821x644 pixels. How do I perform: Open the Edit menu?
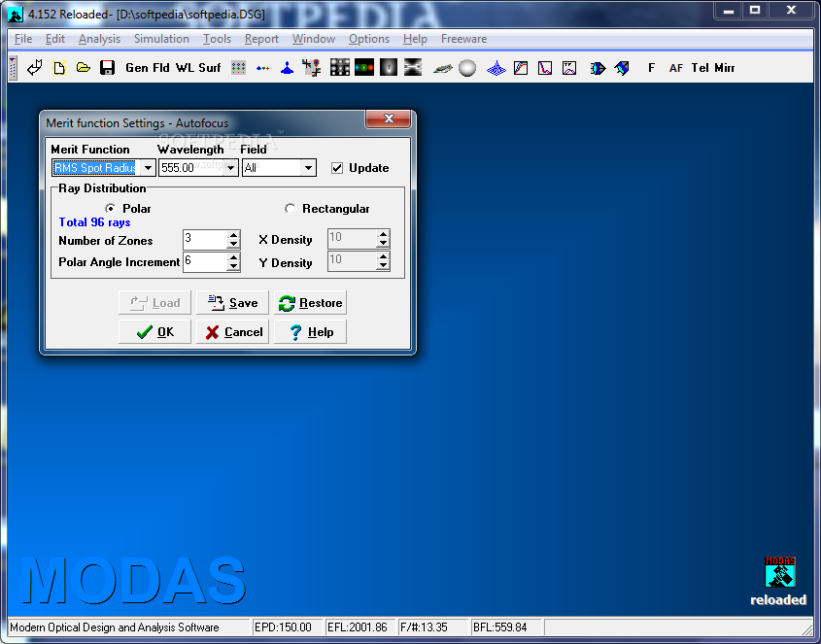[55, 39]
